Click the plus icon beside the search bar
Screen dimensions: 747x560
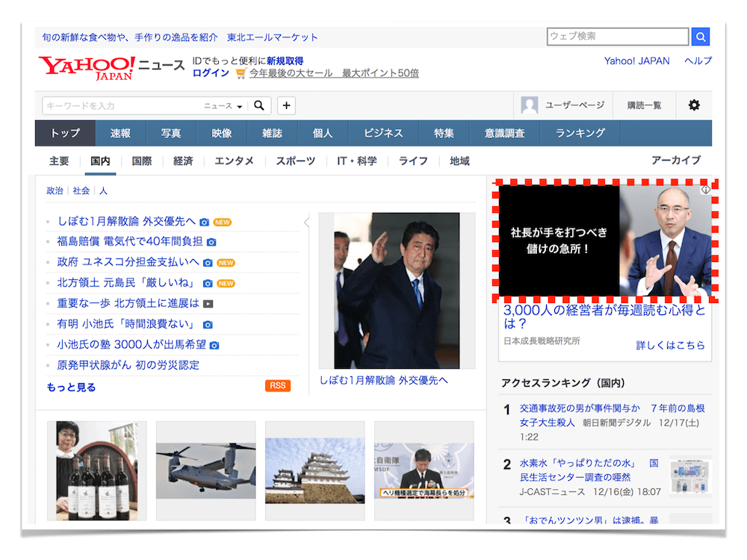click(x=286, y=105)
